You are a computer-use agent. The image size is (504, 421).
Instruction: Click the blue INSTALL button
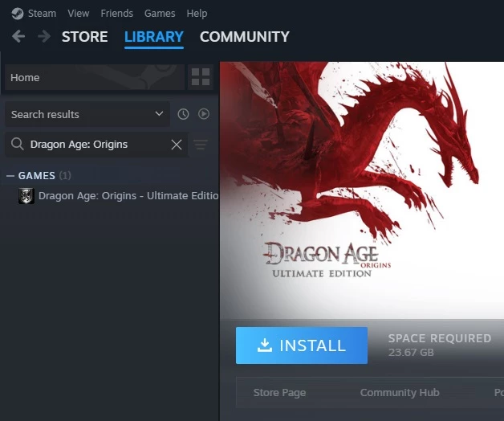pos(302,345)
